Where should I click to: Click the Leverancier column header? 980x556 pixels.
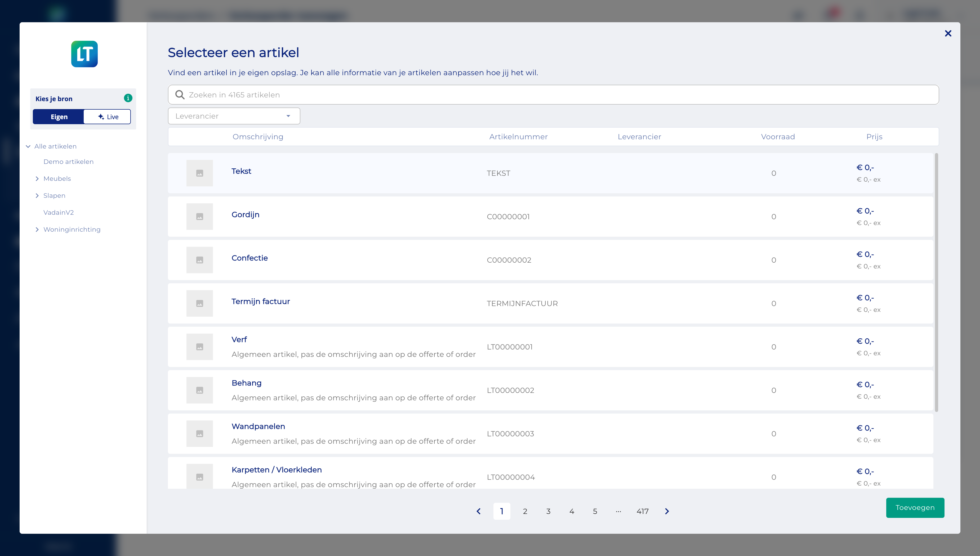(639, 137)
